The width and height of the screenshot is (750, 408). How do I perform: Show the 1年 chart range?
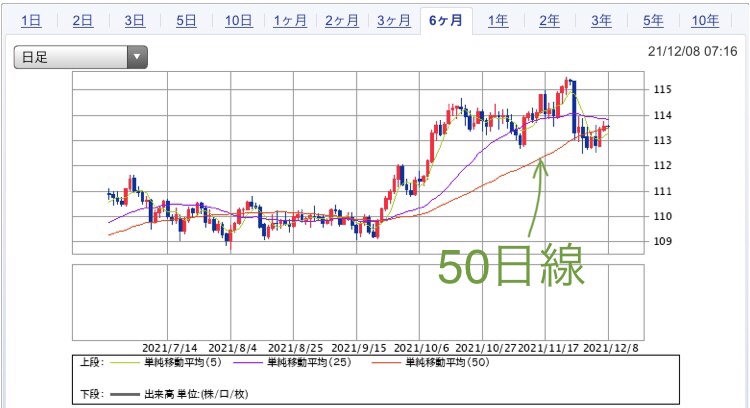click(497, 21)
